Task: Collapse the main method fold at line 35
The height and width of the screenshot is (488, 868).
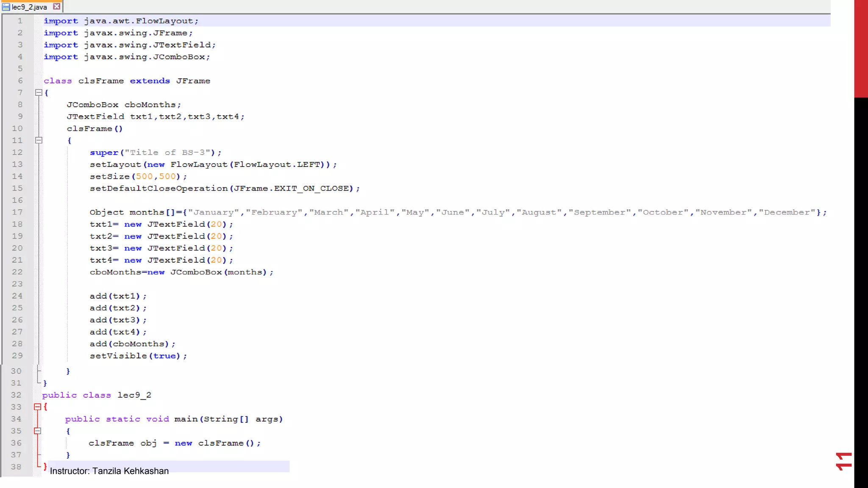Action: pyautogui.click(x=37, y=431)
